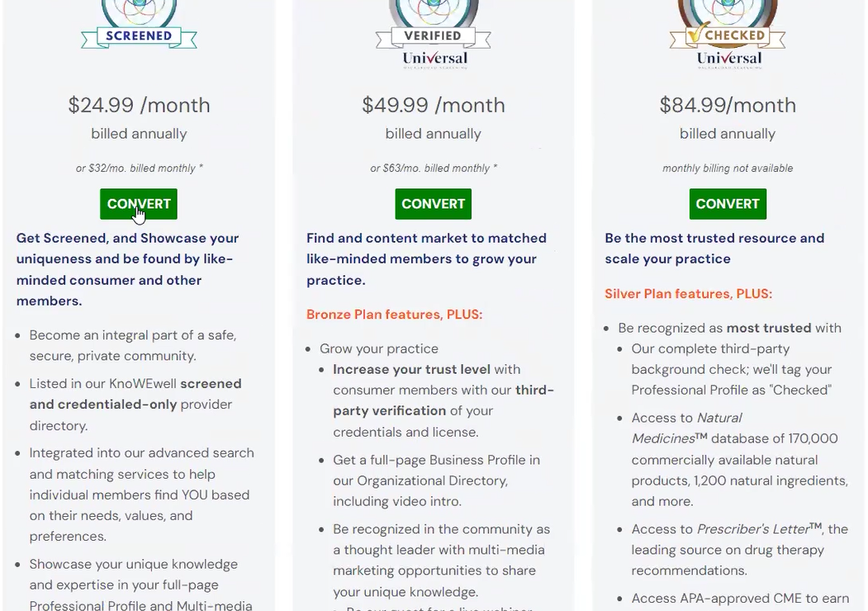Click the 'Bronze Plan features, PLUS:' heading
868x611 pixels.
point(394,315)
